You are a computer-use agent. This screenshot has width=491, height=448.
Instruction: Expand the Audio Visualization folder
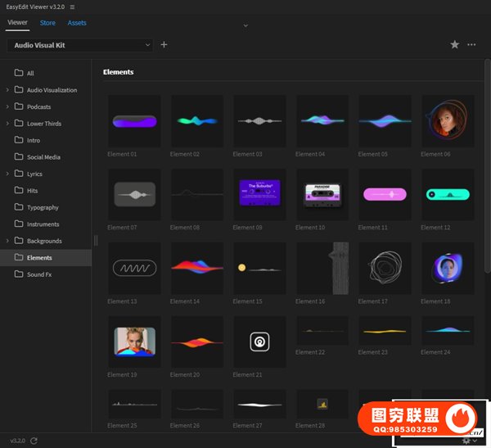[7, 90]
